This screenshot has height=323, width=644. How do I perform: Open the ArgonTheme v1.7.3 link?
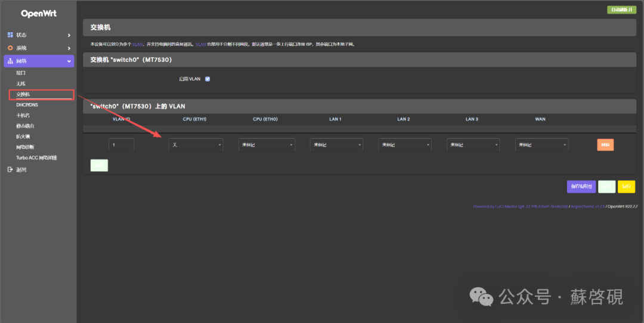tap(588, 206)
